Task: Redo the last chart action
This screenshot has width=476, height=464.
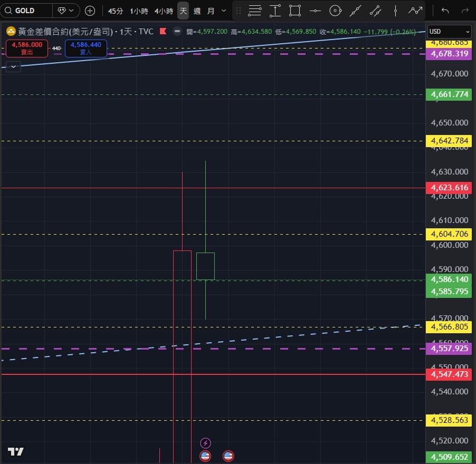Action: [465, 11]
